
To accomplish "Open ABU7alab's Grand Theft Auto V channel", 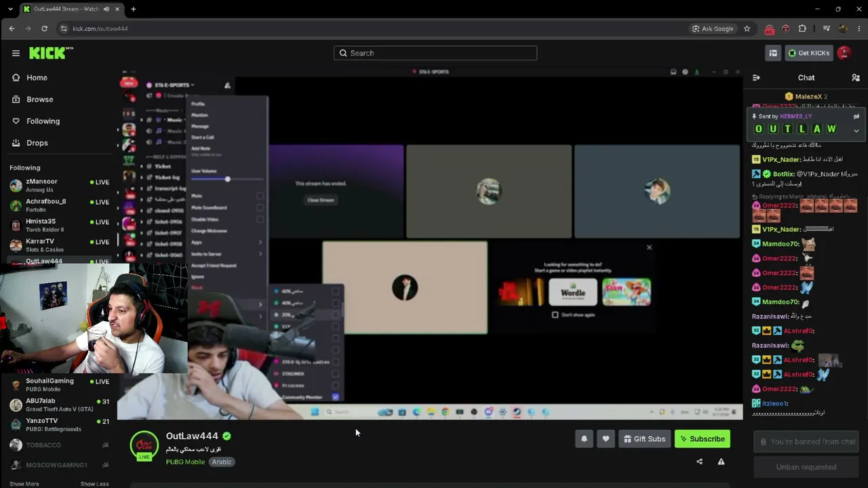I will (x=59, y=405).
